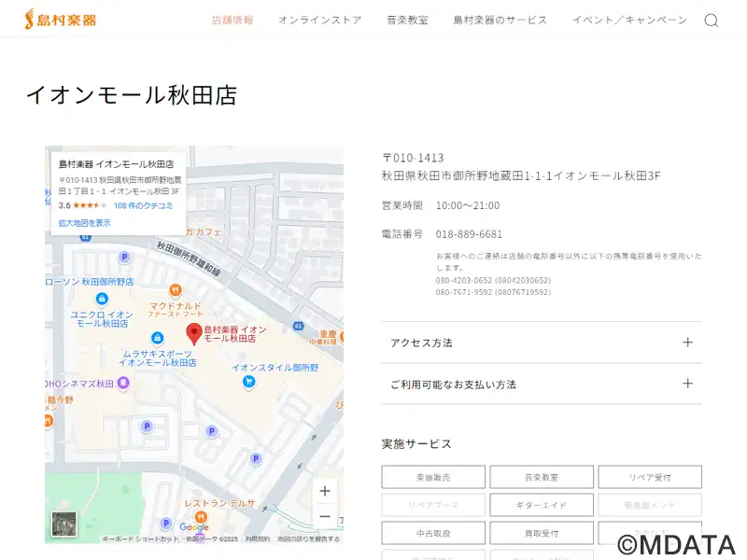
Task: Click the parking icon near ローソン
Action: 124,258
